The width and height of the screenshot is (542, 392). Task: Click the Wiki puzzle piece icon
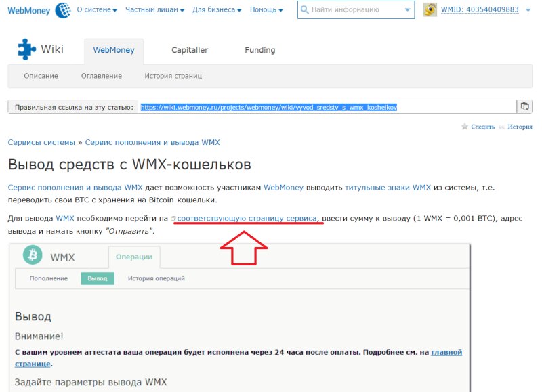point(27,49)
